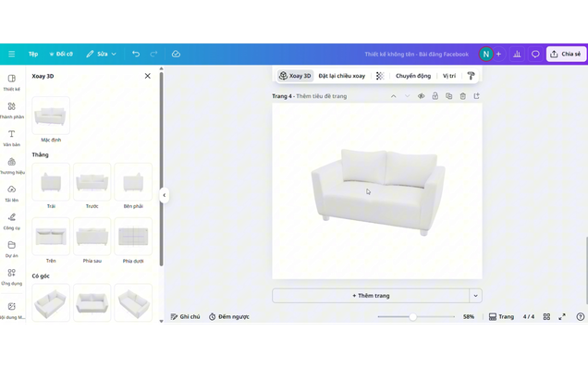Open the Tệp file menu
This screenshot has height=368, width=588.
pyautogui.click(x=33, y=54)
